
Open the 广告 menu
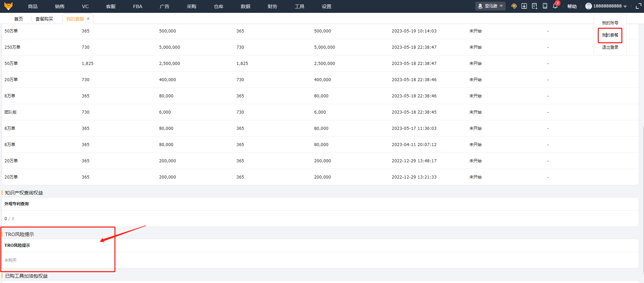coord(165,6)
